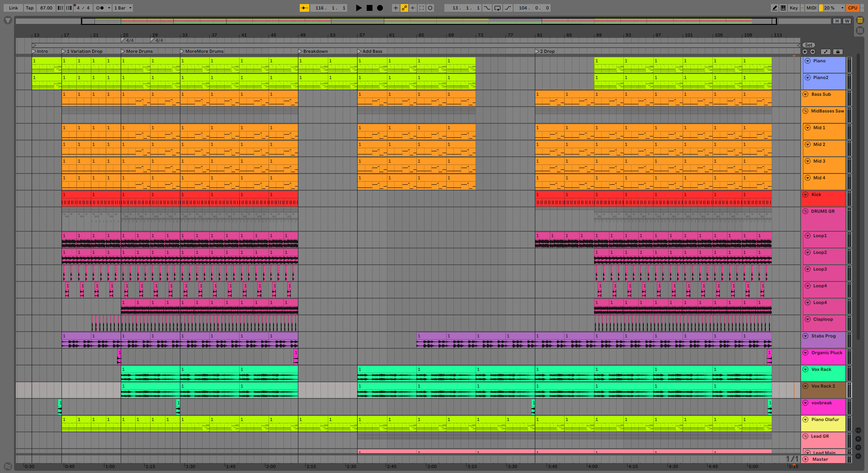Image resolution: width=868 pixels, height=473 pixels.
Task: Switch to Session View selector icon
Action: [860, 30]
